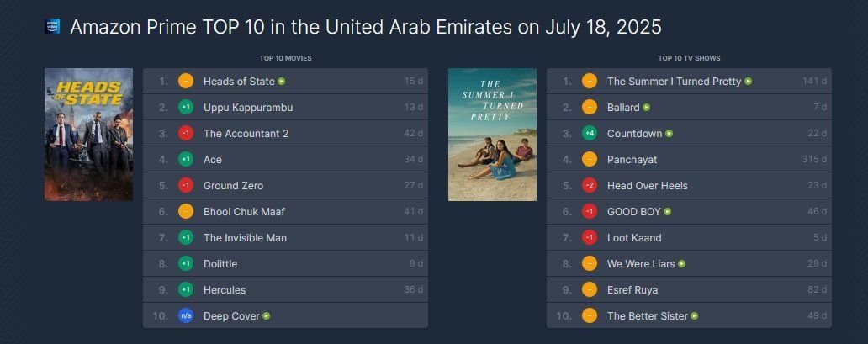Click the -2 badge next to Head Over Heels
868x344 pixels.
tap(590, 186)
